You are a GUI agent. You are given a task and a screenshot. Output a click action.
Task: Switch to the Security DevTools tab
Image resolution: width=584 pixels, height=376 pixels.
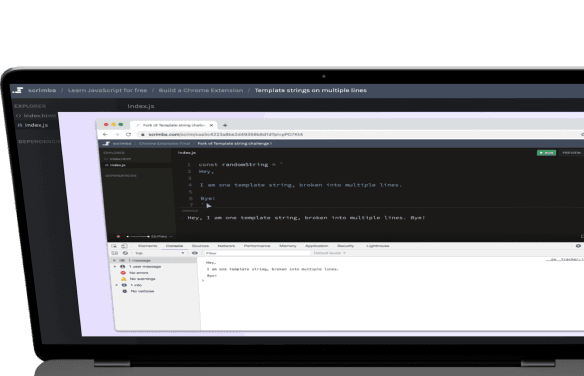(345, 246)
